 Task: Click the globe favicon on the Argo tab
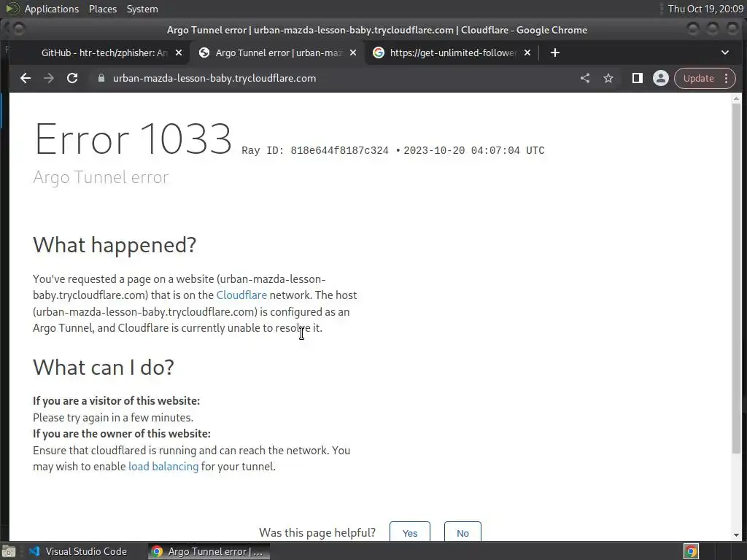pyautogui.click(x=204, y=52)
